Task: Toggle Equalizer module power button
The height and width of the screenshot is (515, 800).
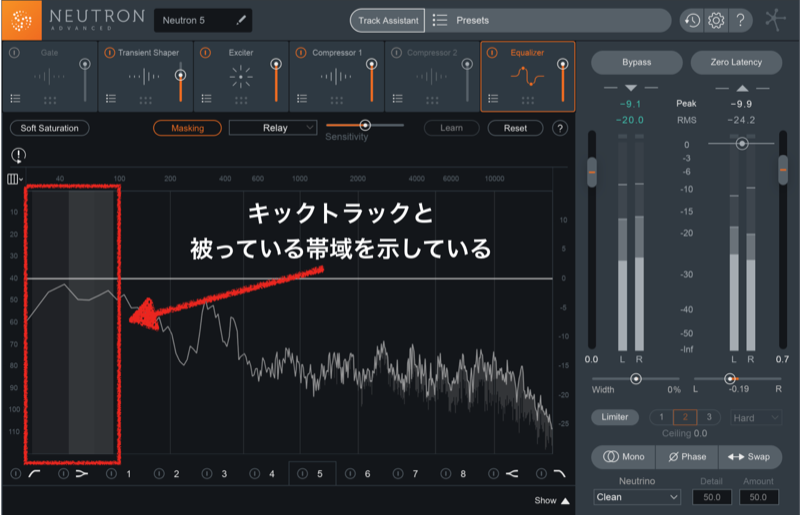Action: pyautogui.click(x=492, y=53)
